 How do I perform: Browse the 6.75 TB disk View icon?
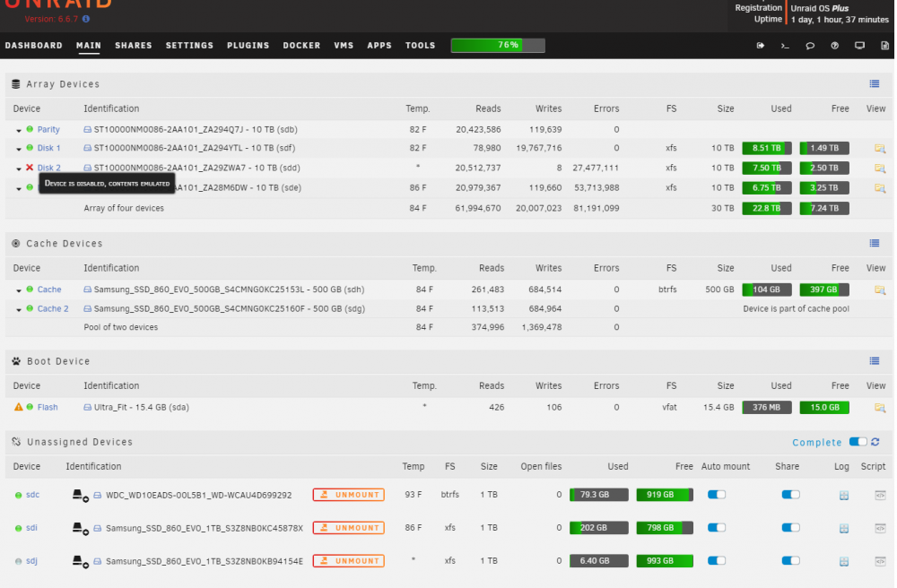coord(880,188)
